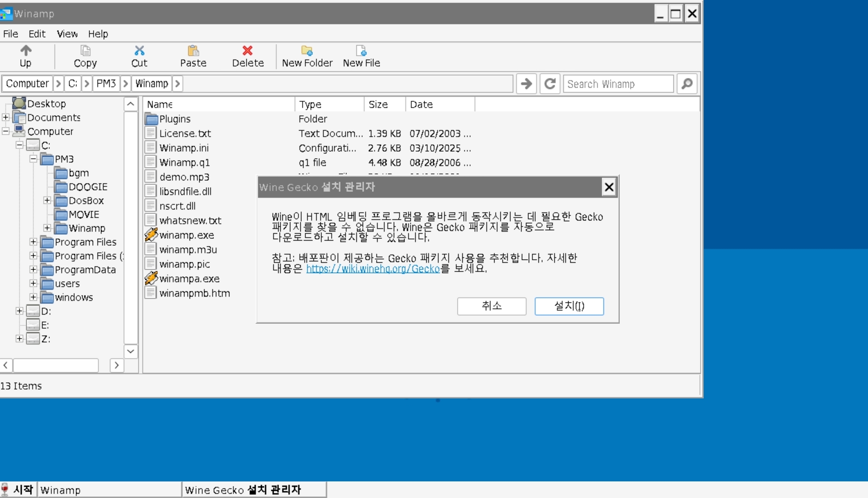Sort file list by Type column
Viewport: 868px width, 498px height.
pos(329,104)
